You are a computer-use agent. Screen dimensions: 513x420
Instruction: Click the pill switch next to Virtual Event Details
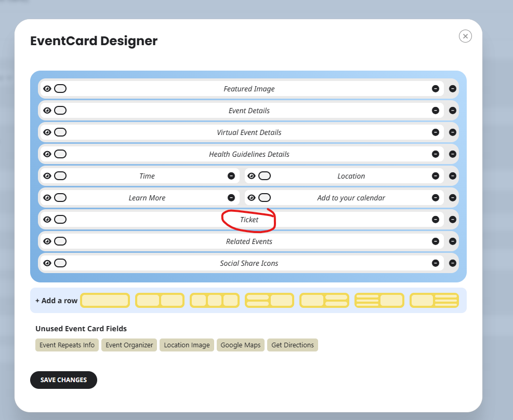point(60,132)
